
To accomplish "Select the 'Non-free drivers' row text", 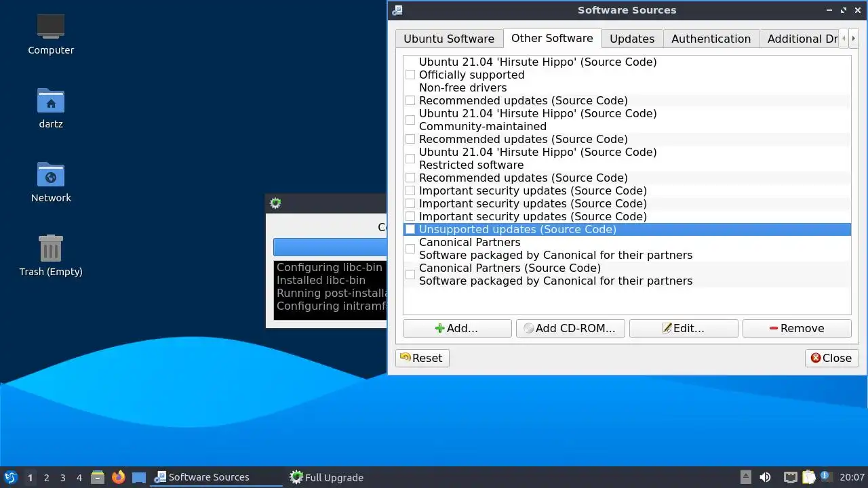I will pyautogui.click(x=462, y=87).
